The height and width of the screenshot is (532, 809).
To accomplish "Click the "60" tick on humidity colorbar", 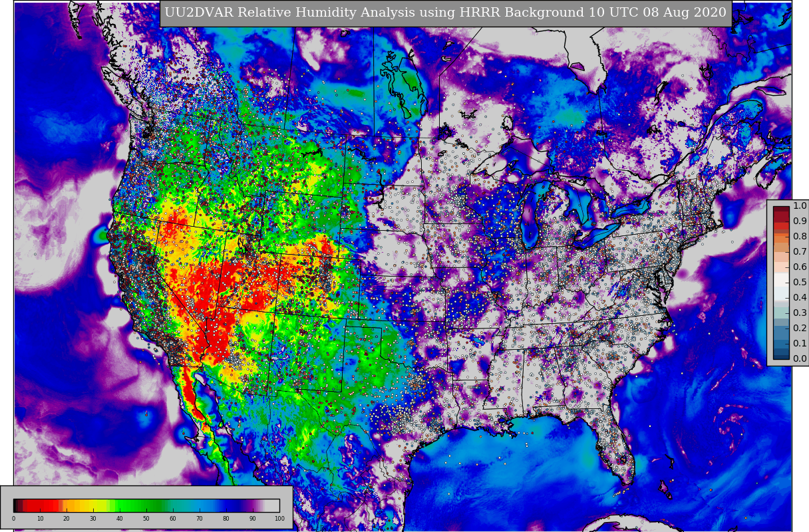I will coord(173,519).
